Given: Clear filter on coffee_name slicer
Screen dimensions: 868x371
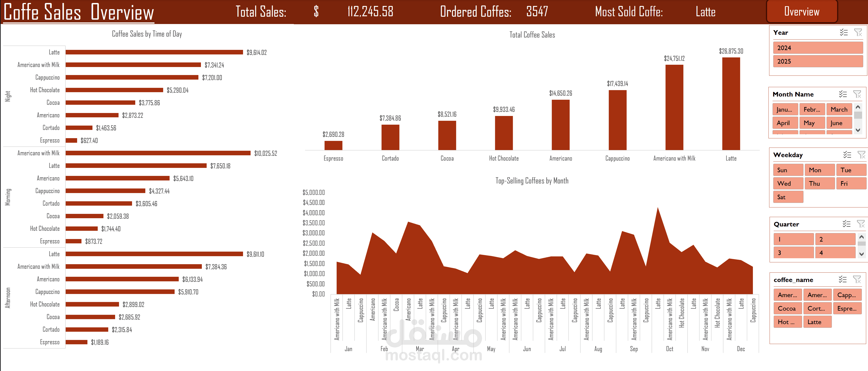Looking at the screenshot, I should tap(857, 280).
